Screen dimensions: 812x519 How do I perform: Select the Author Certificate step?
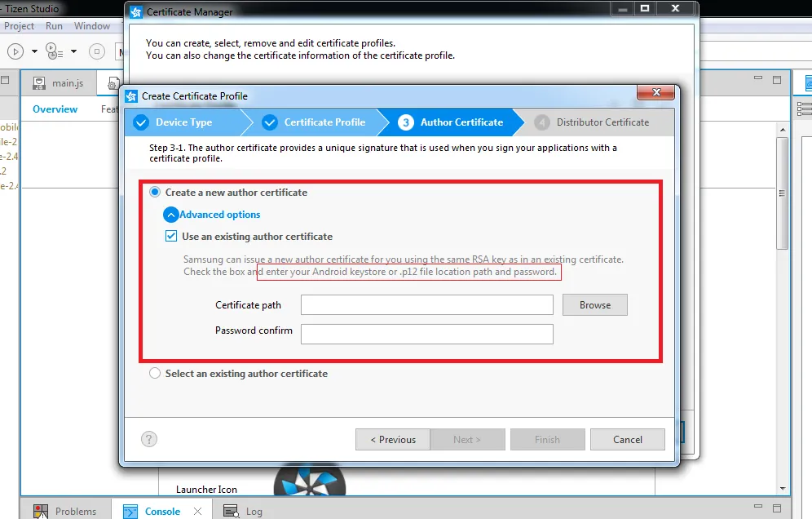(x=451, y=122)
